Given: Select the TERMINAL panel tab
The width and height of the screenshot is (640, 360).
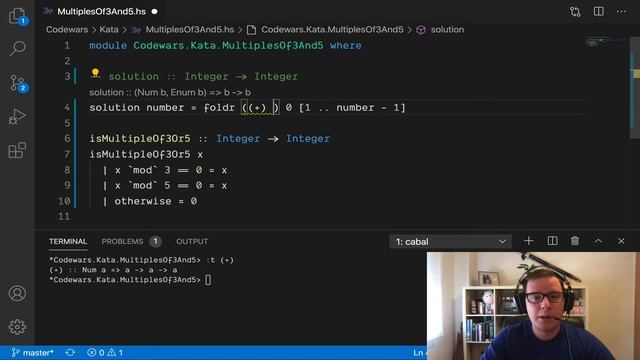Looking at the screenshot, I should pos(68,241).
